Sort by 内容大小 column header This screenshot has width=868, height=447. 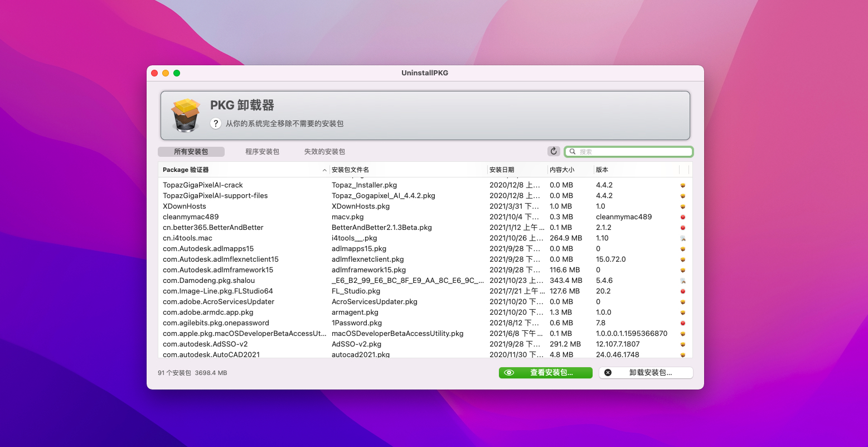pyautogui.click(x=571, y=170)
